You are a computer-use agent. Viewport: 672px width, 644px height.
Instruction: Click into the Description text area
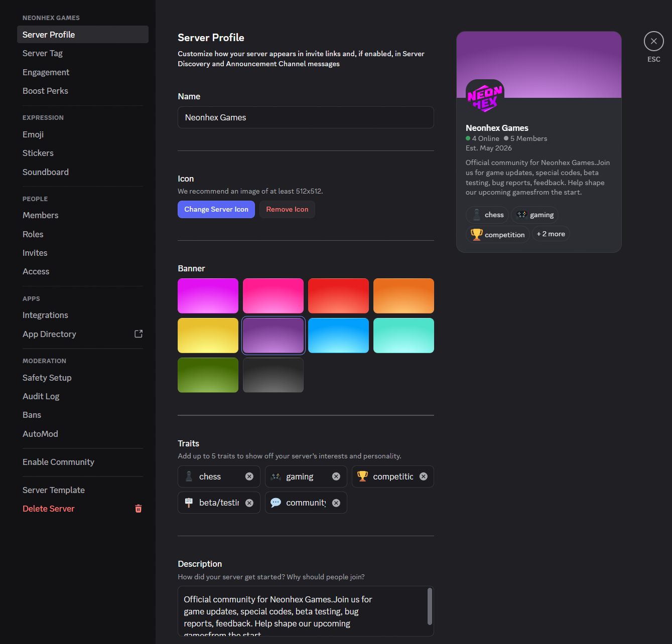[306, 611]
